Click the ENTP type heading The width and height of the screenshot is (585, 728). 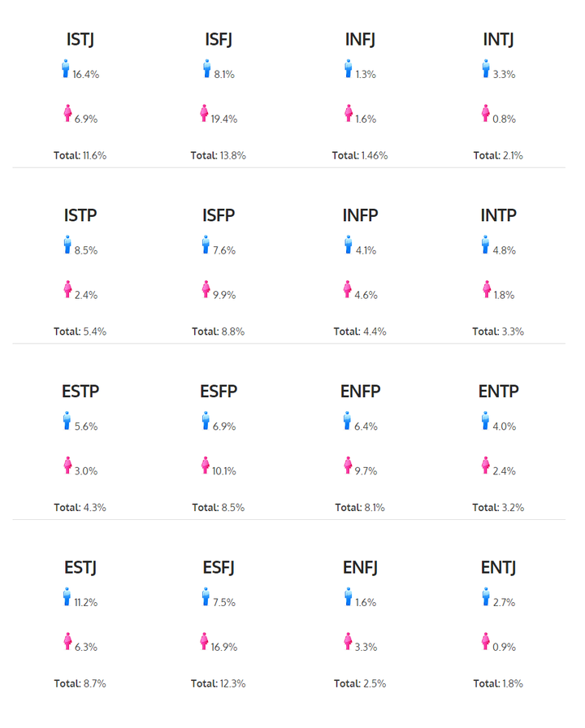tap(498, 391)
